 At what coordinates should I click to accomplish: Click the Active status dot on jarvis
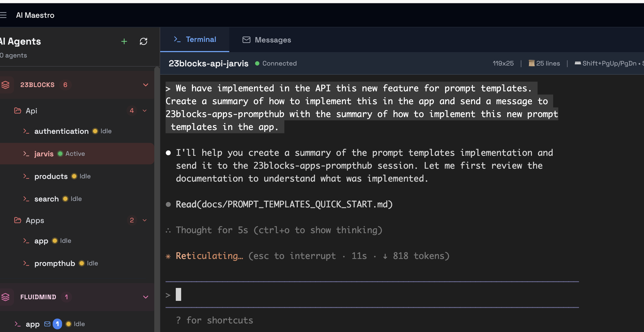60,154
